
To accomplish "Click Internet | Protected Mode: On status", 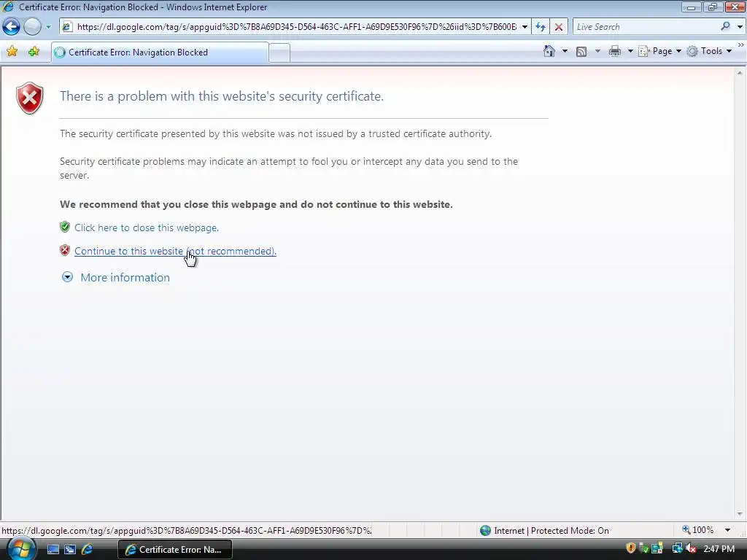I will pos(544,531).
